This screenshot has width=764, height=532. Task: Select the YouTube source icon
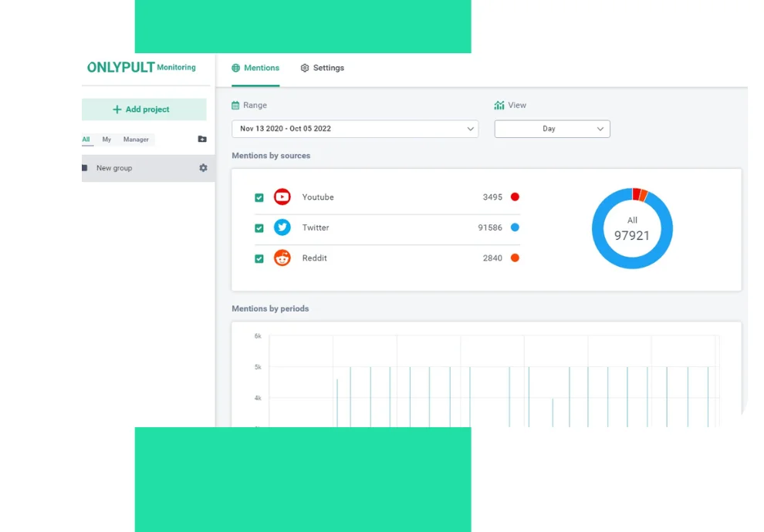[282, 197]
